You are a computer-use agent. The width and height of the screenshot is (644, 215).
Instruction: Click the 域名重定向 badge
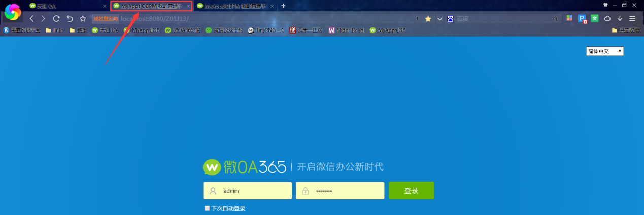pos(105,19)
